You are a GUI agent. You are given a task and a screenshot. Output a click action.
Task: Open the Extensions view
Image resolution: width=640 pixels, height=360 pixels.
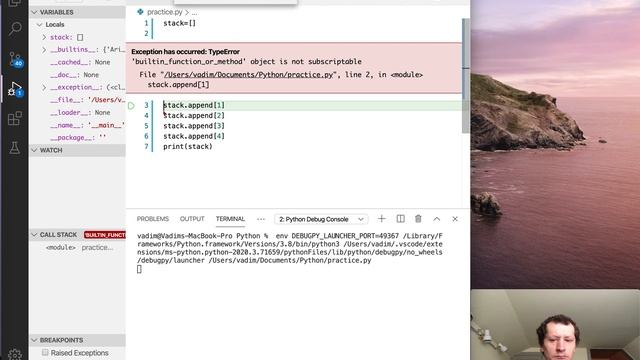click(x=15, y=118)
